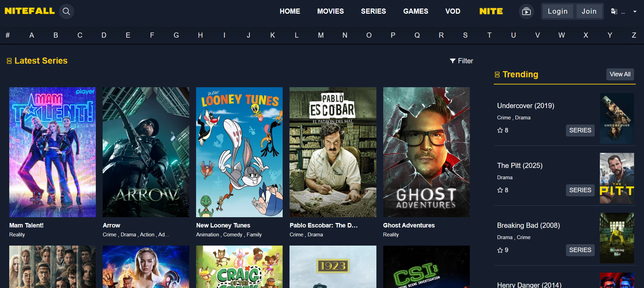Filter titles by the # symbol
The image size is (644, 288).
8,35
